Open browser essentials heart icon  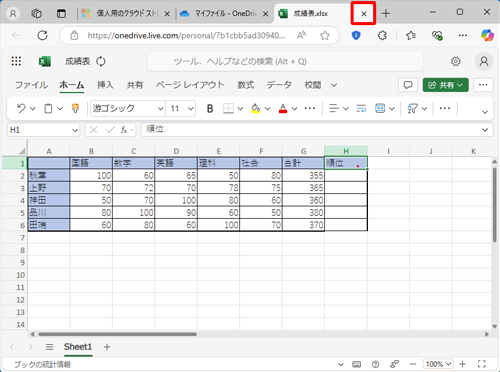click(437, 35)
